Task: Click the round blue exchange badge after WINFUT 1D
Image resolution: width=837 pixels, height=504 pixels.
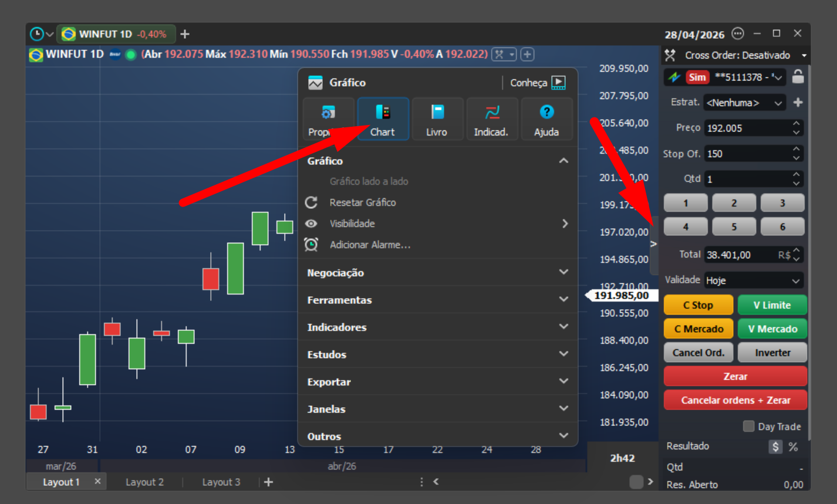Action: 115,55
